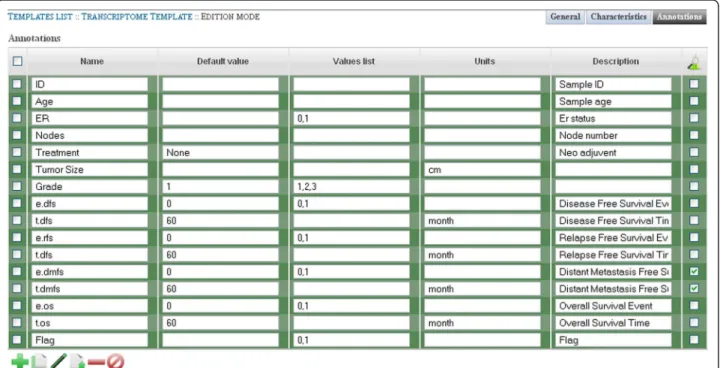The width and height of the screenshot is (720, 368).
Task: Open the General tab
Action: click(x=565, y=17)
